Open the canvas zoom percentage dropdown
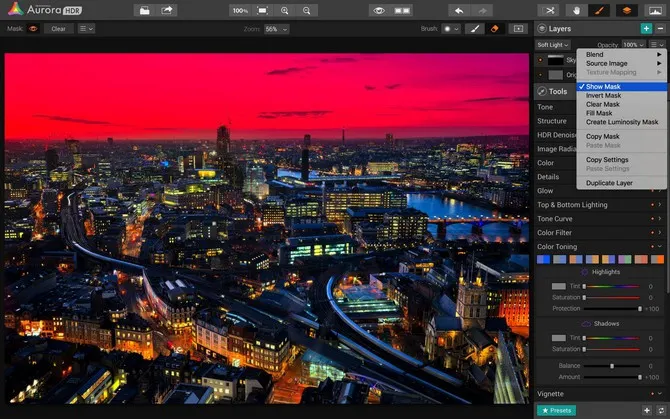Screen dimensions: 670x419 pos(275,29)
